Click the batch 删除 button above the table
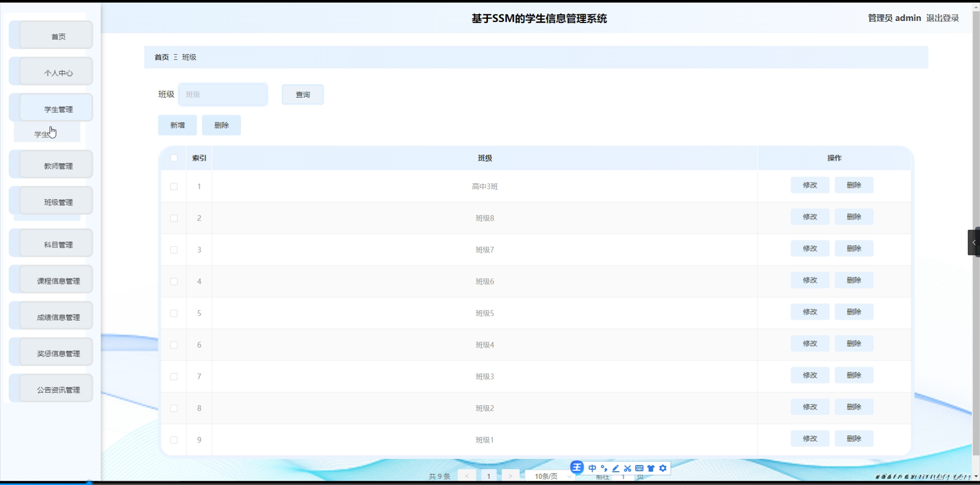Viewport: 980px width, 485px height. [222, 125]
